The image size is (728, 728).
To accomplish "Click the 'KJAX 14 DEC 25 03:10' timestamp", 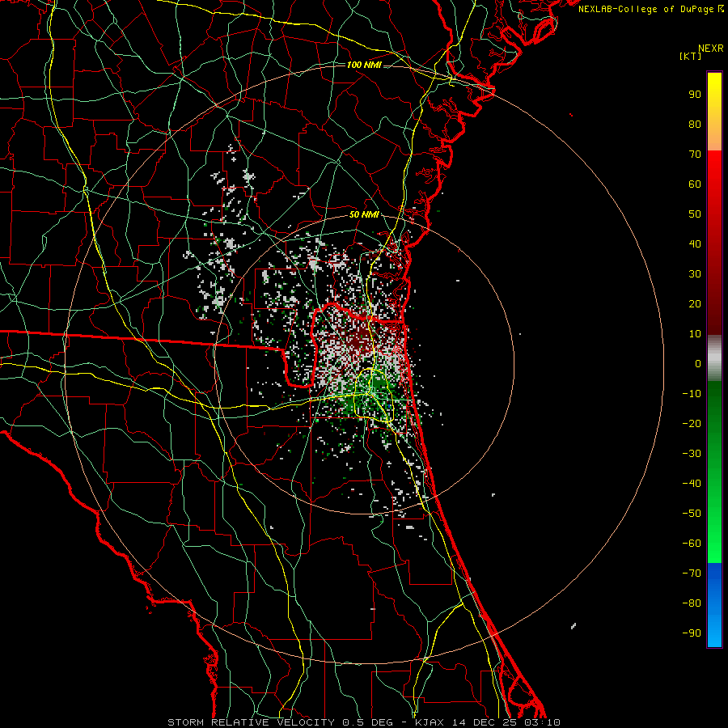I will pyautogui.click(x=488, y=722).
